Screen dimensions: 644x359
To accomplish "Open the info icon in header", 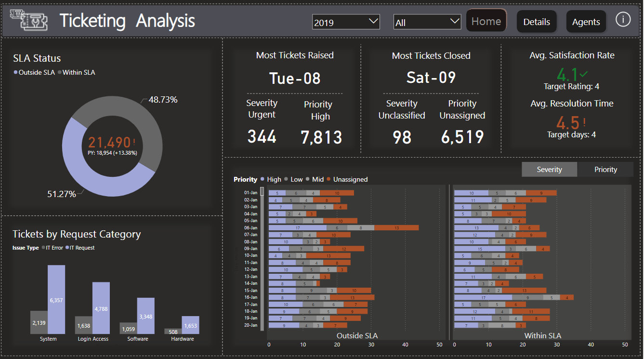I will 623,20.
